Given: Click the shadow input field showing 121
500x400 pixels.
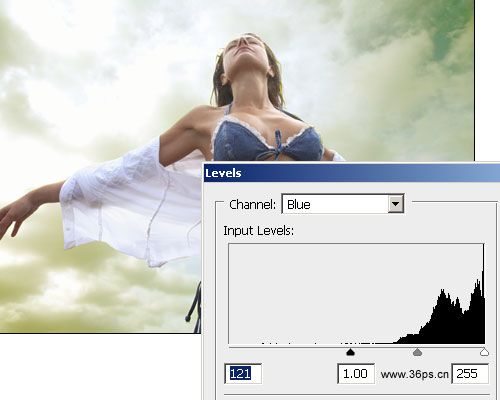Looking at the screenshot, I should point(243,374).
